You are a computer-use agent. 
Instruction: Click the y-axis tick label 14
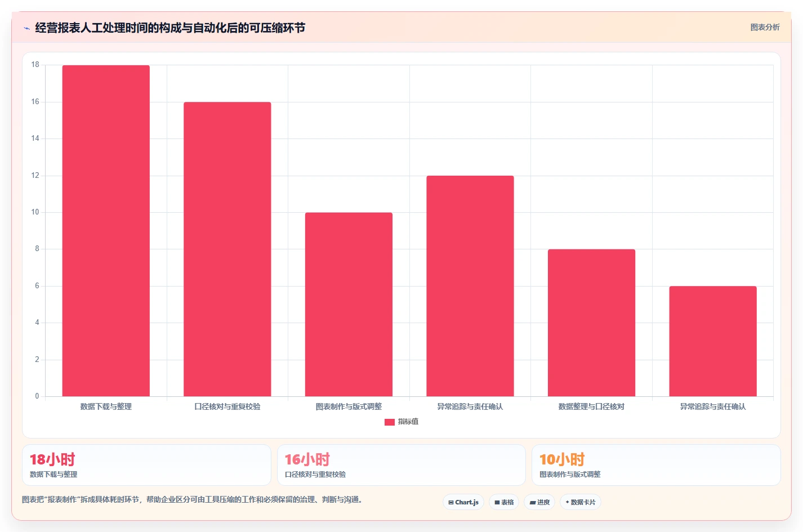pos(35,138)
